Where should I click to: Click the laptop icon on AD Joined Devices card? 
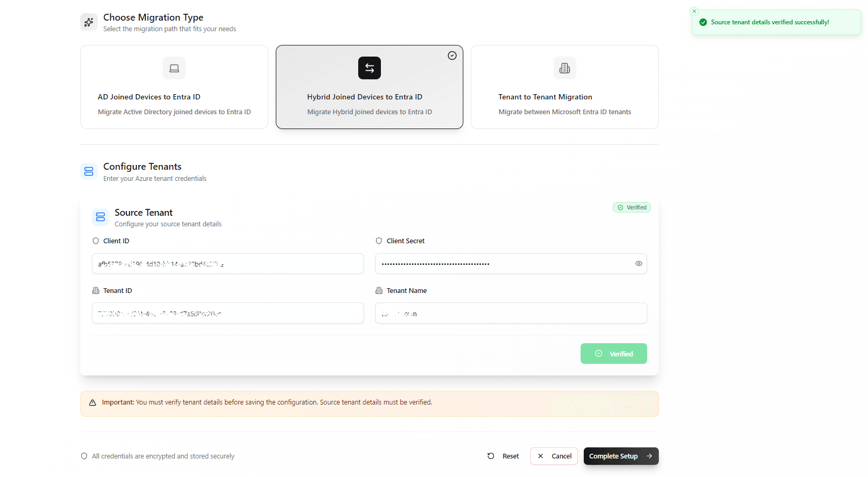click(174, 68)
